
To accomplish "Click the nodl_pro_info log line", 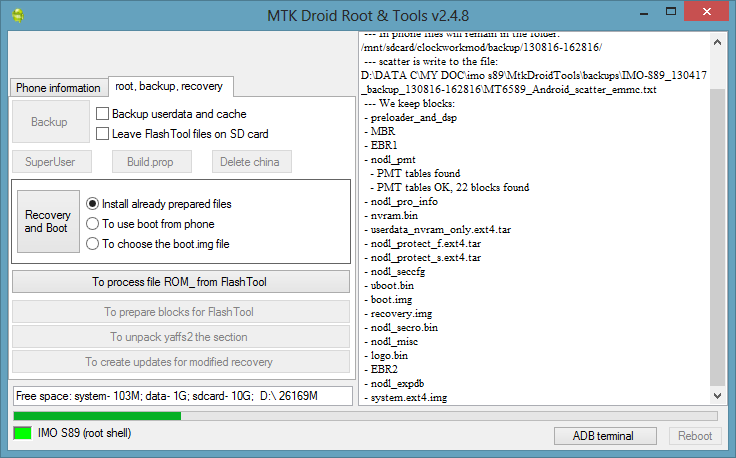I will point(401,201).
